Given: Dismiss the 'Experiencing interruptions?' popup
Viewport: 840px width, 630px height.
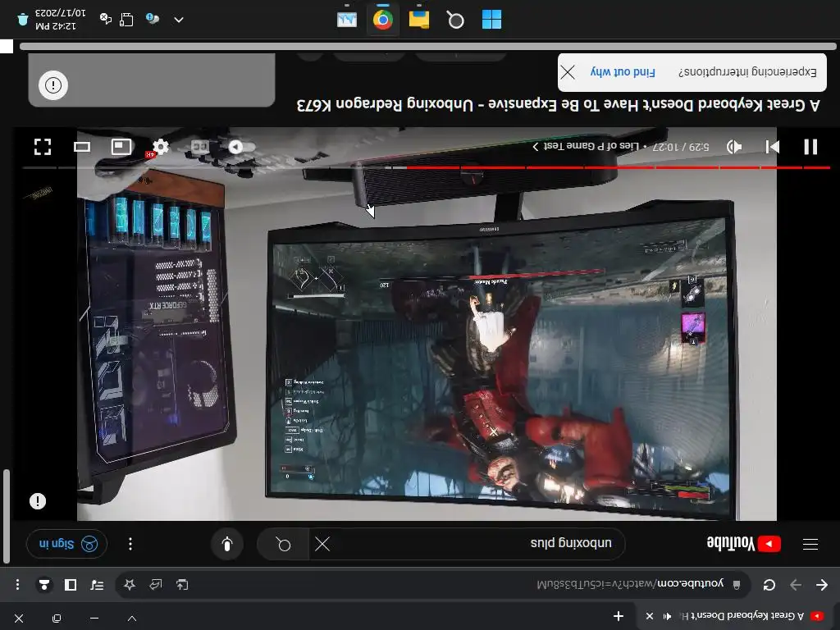Looking at the screenshot, I should (x=568, y=72).
